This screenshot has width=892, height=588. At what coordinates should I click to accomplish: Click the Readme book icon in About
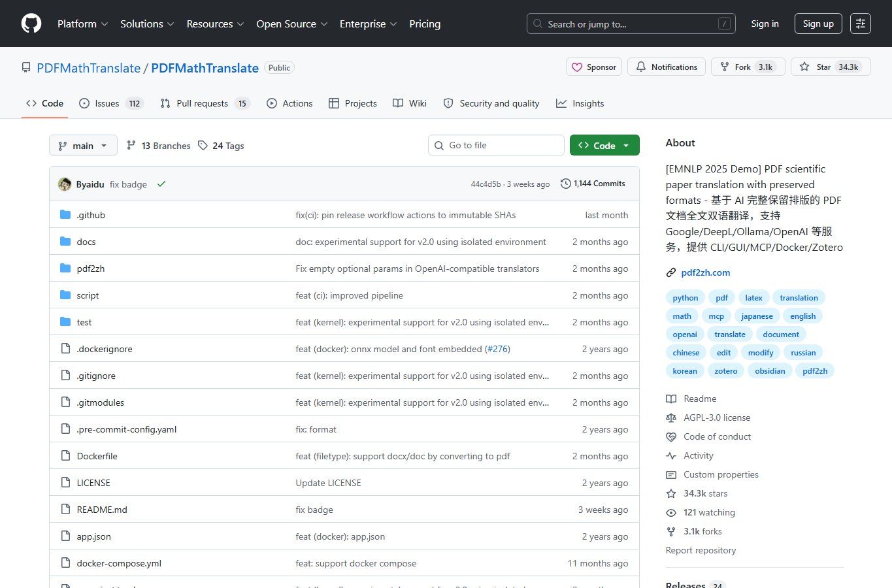pos(671,399)
